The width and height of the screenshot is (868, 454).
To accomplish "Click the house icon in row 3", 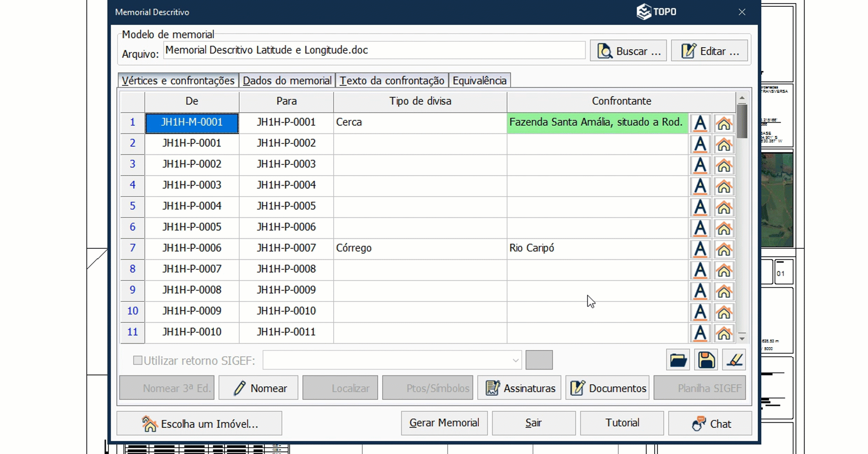I will [724, 165].
